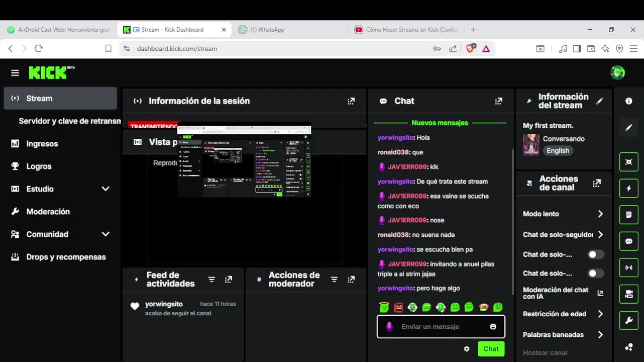Edit the Información del stream details
Image resolution: width=644 pixels, height=362 pixels.
coord(599,101)
